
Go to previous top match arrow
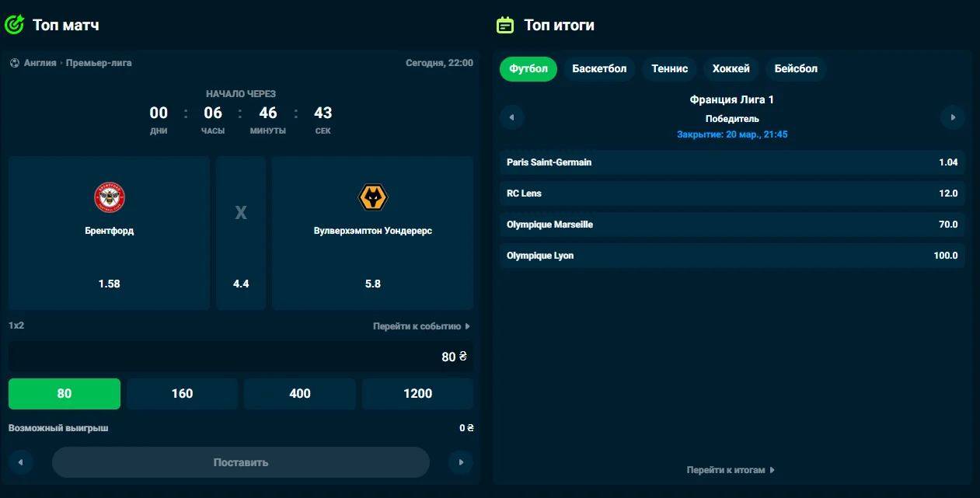pos(21,462)
